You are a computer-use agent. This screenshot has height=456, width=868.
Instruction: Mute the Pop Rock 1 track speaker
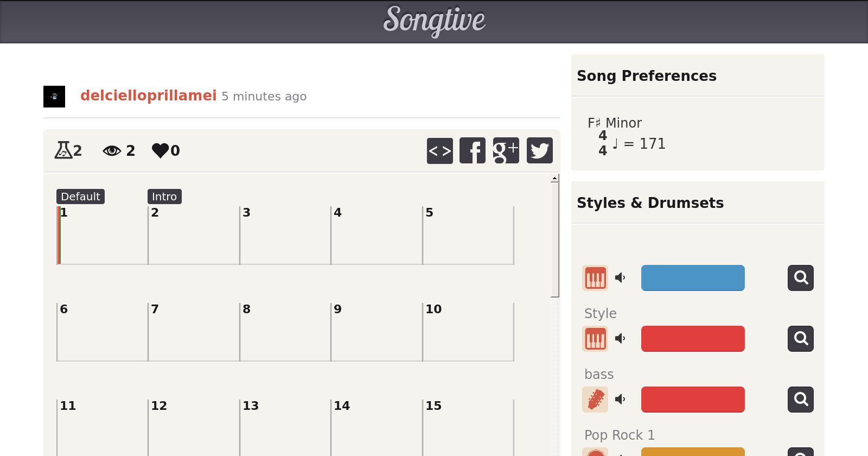(620, 400)
